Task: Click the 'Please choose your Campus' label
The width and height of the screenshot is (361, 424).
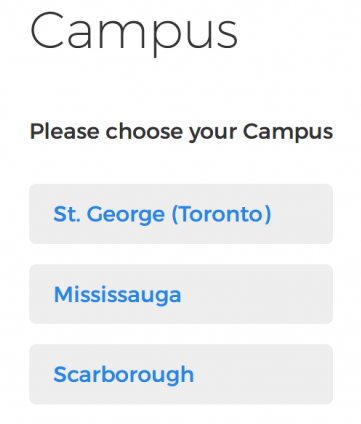Action: [x=181, y=132]
